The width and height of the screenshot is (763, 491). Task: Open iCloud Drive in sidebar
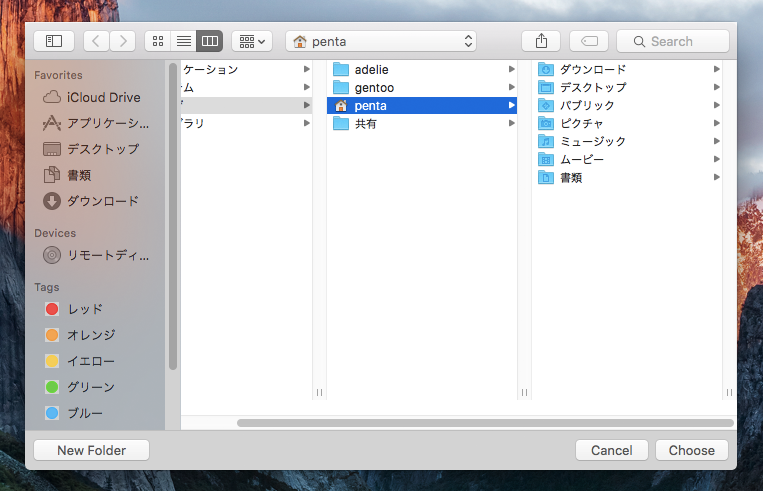[92, 97]
